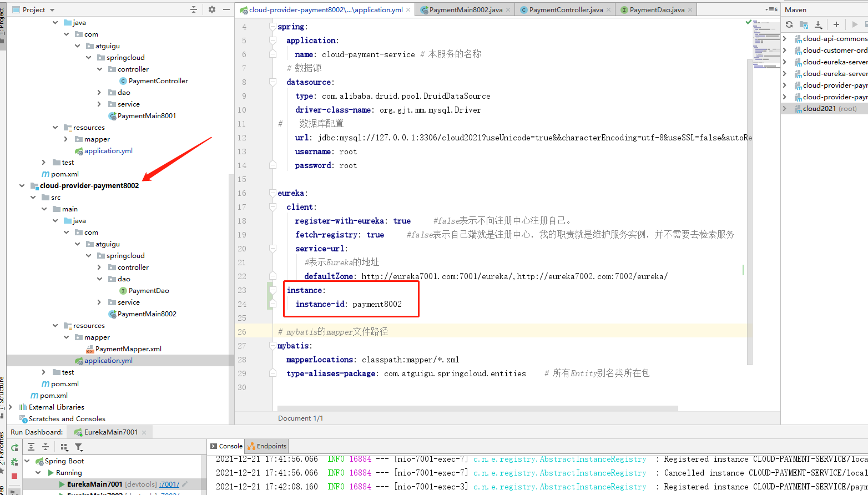The image size is (868, 495).
Task: Collapse the src folder node
Action: [33, 198]
